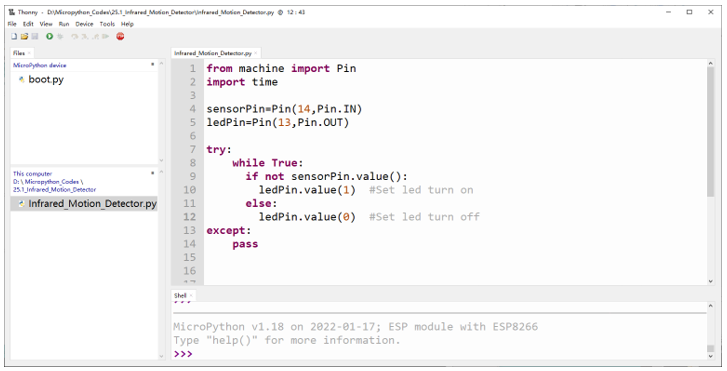Close the Files panel tab
This screenshot has height=371, width=727.
29,53
